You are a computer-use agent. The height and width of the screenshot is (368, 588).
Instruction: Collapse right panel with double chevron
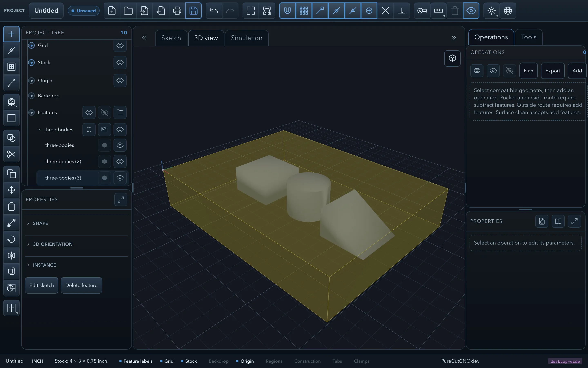point(454,38)
